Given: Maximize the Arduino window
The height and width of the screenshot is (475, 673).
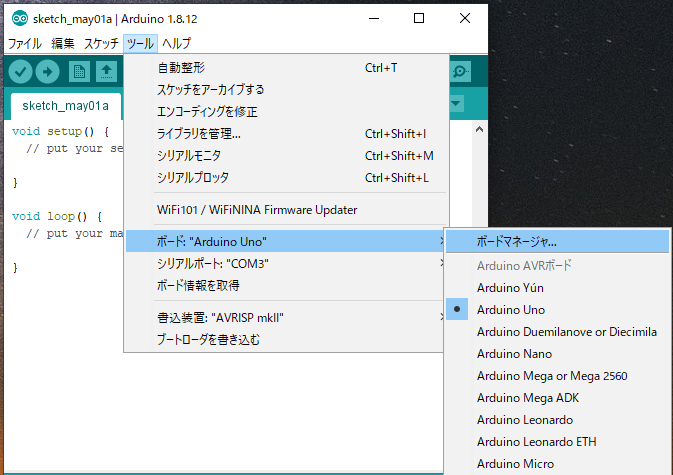Looking at the screenshot, I should (419, 18).
